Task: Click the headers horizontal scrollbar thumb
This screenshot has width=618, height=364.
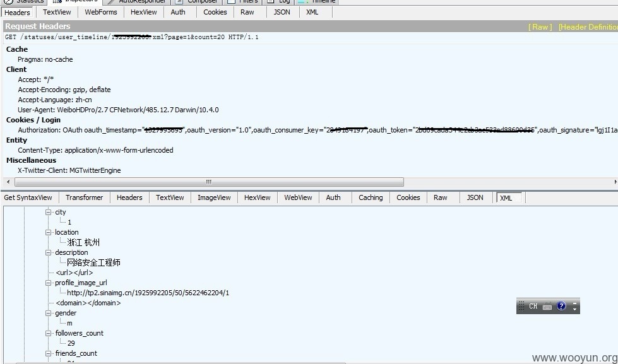Action: click(x=209, y=182)
